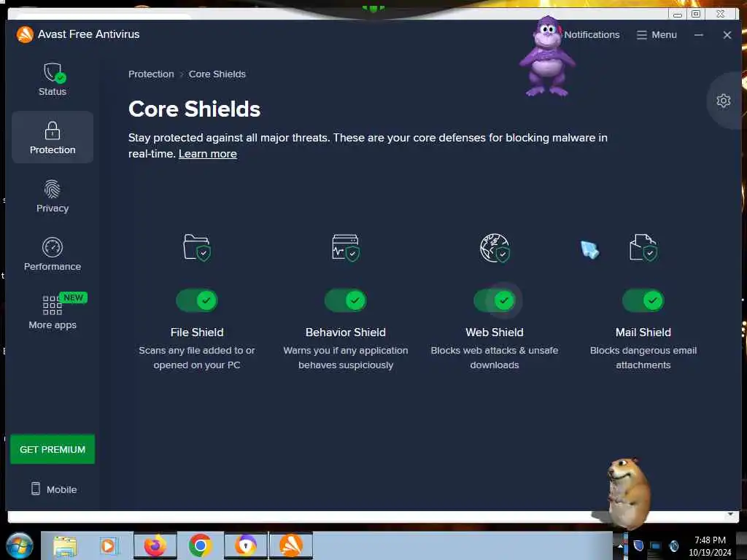Open Core Shields settings gear icon

point(723,101)
